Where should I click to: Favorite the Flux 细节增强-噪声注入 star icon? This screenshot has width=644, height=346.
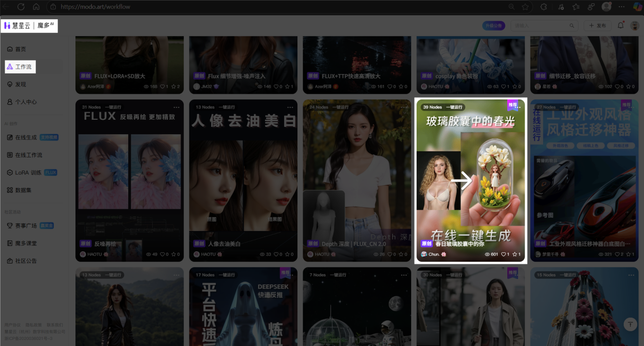(x=287, y=87)
